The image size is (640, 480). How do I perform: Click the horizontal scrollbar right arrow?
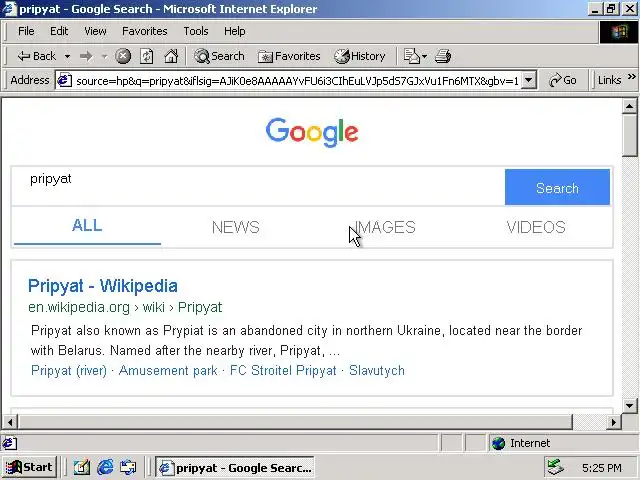(613, 422)
